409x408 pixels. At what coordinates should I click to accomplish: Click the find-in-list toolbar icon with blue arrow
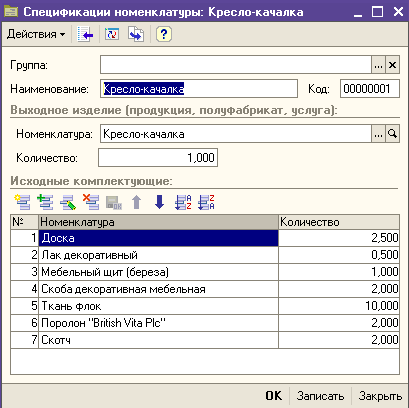coord(85,34)
